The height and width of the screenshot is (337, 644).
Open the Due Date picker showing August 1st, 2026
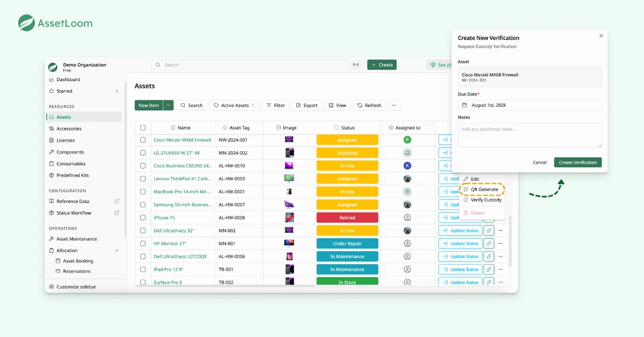pos(530,105)
